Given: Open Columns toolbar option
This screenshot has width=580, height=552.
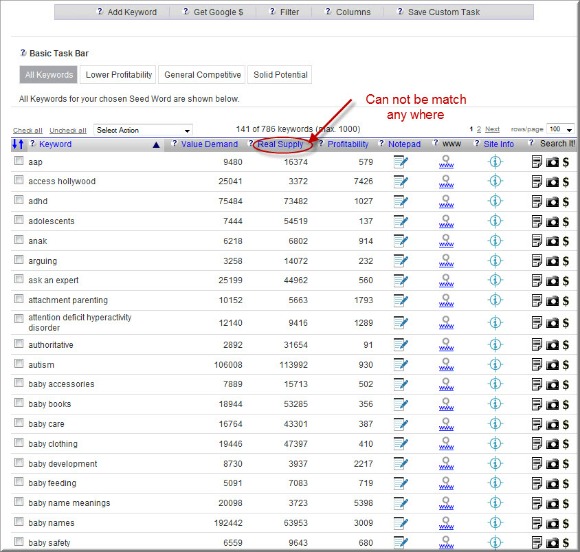Looking at the screenshot, I should 353,12.
